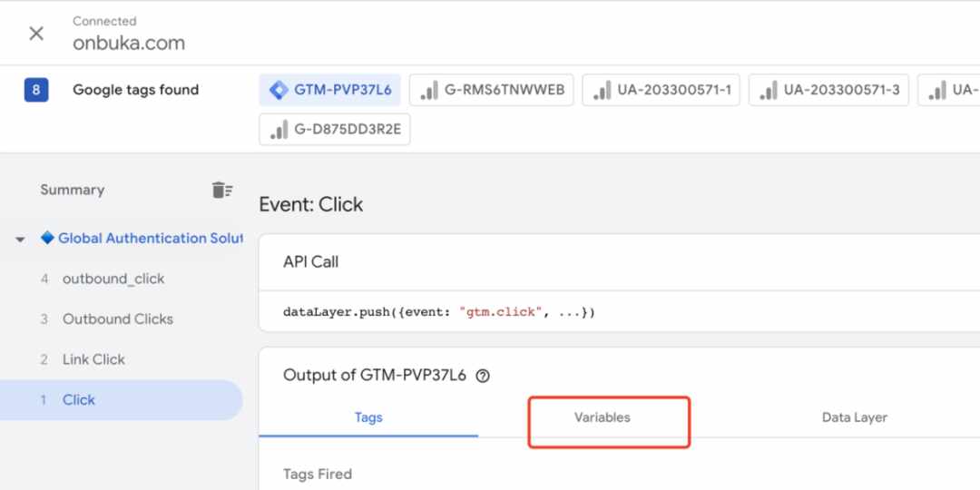The width and height of the screenshot is (980, 490).
Task: Switch to the Variables tab
Action: click(x=603, y=417)
